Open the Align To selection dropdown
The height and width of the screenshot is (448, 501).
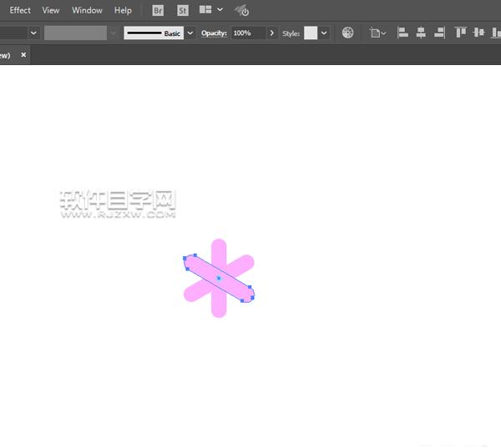coord(378,33)
